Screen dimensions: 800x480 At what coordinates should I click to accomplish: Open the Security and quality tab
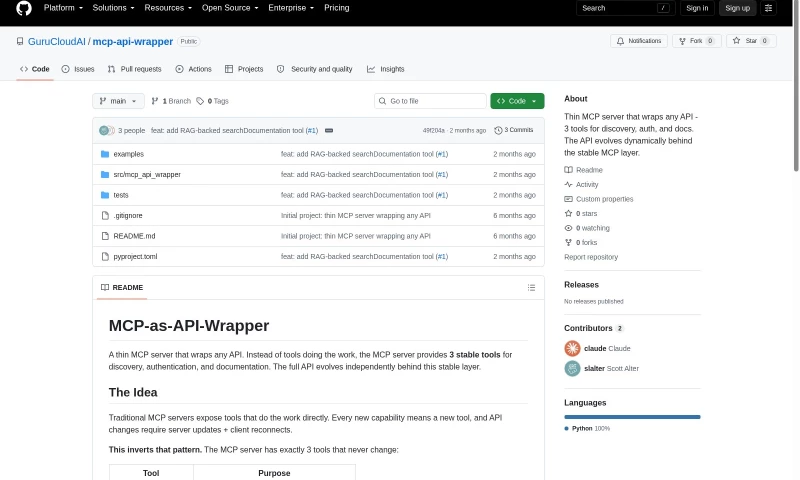[314, 69]
